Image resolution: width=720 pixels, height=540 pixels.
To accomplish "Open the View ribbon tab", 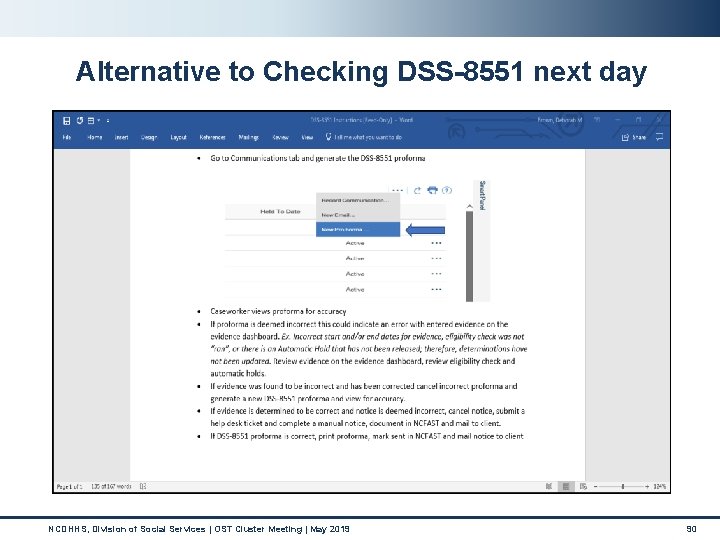I will 307,137.
